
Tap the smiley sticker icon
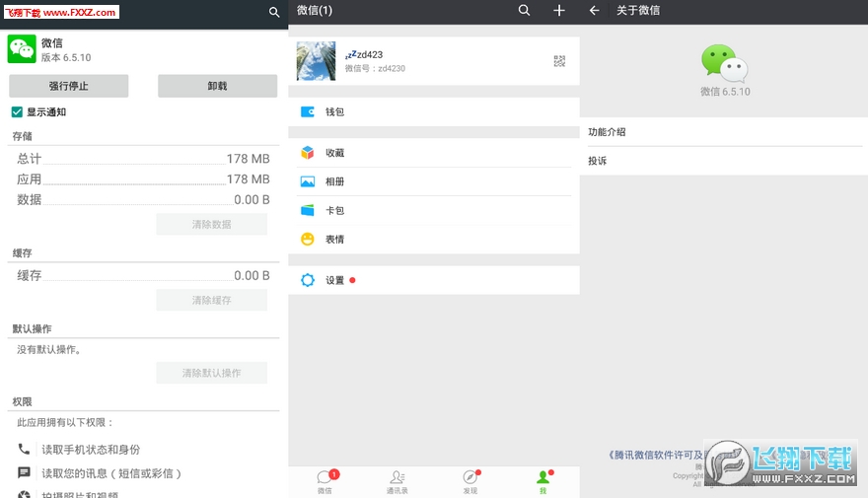coord(307,239)
